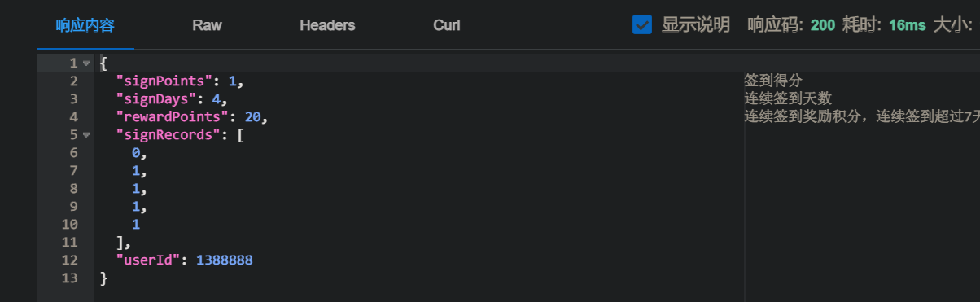
Task: Click the 连续签到天数 description text
Action: click(x=788, y=98)
